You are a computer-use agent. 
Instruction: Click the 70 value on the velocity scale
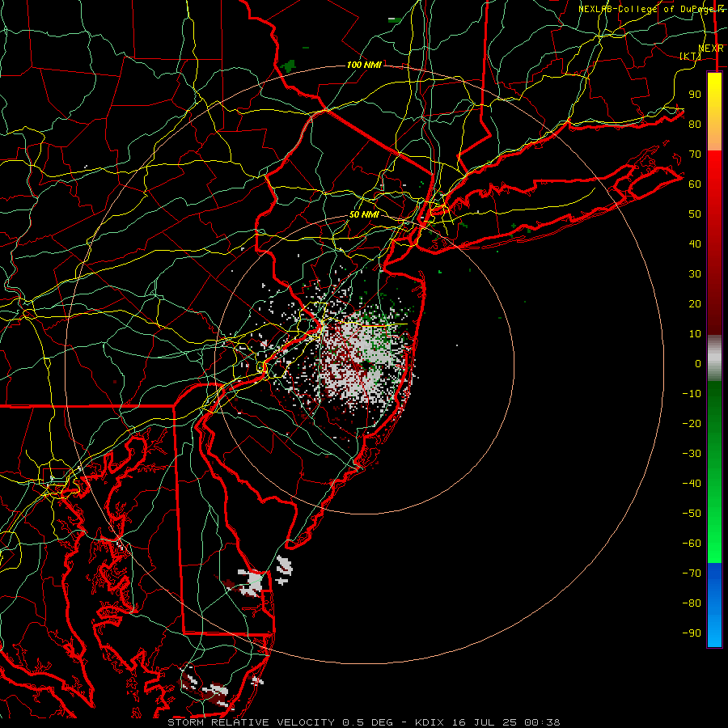coord(695,154)
